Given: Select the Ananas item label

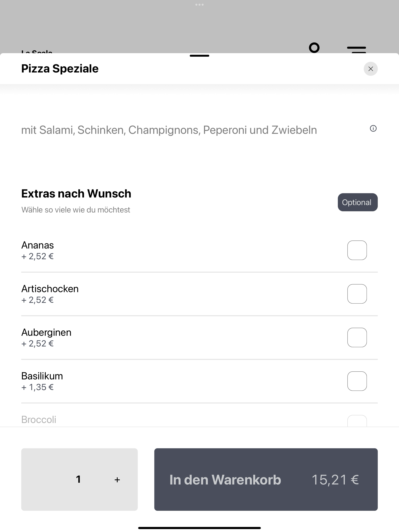Looking at the screenshot, I should 38,245.
